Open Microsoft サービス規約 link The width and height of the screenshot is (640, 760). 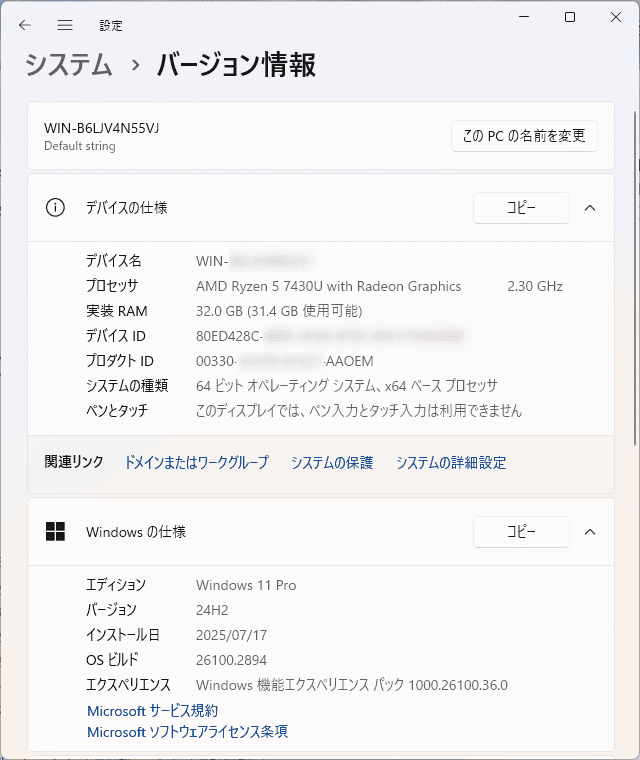(153, 711)
